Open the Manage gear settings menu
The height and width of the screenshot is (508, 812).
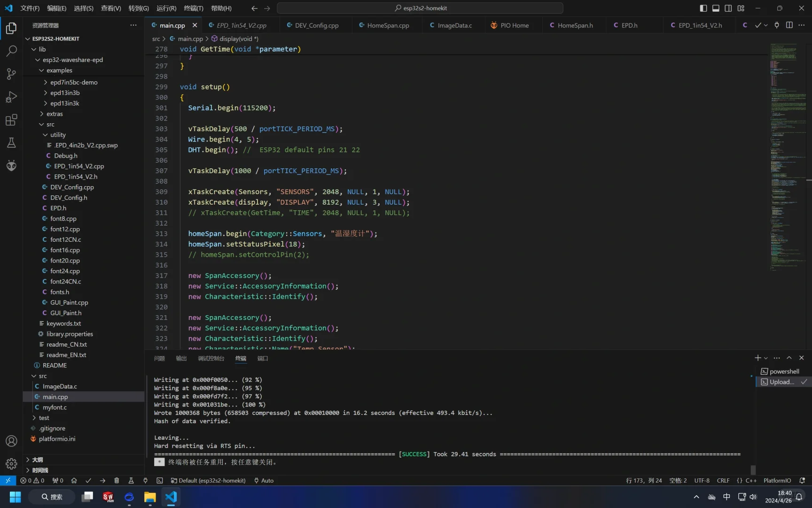click(x=11, y=464)
